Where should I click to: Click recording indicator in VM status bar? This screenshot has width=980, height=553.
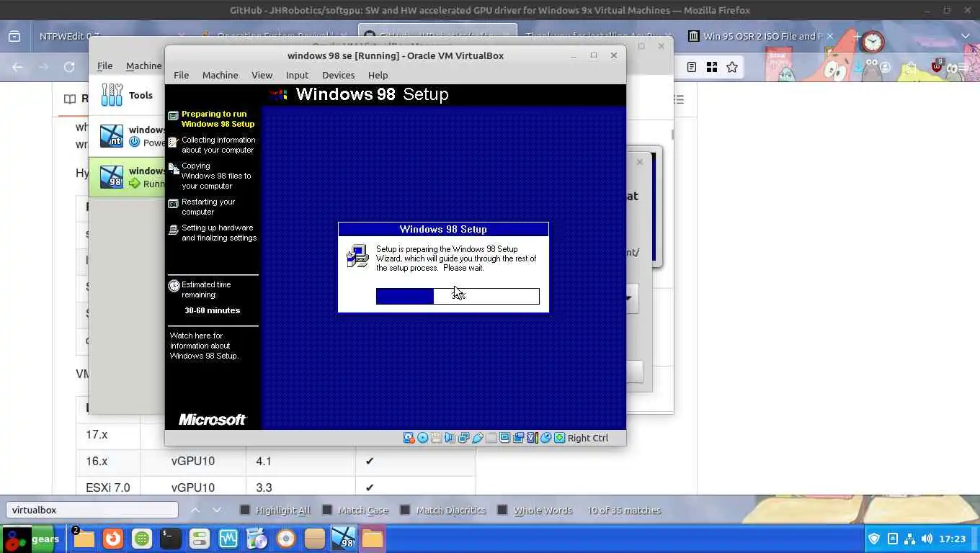pos(518,438)
